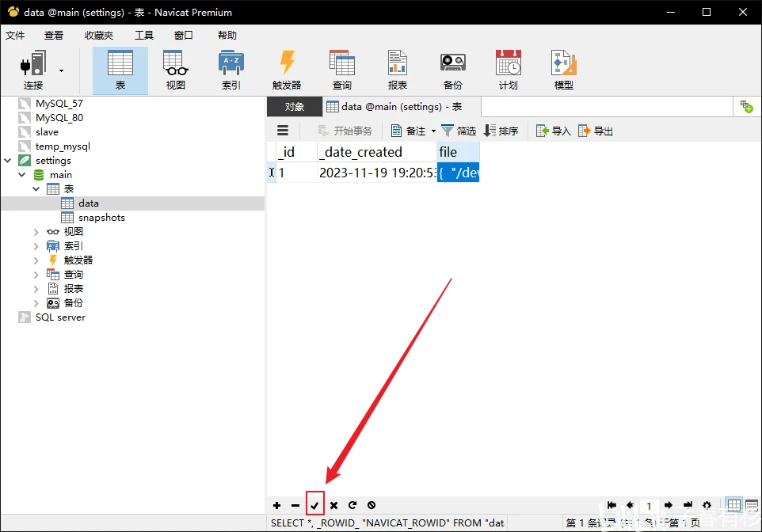
Task: Select the cell with 2023-11-19 date
Action: [377, 173]
